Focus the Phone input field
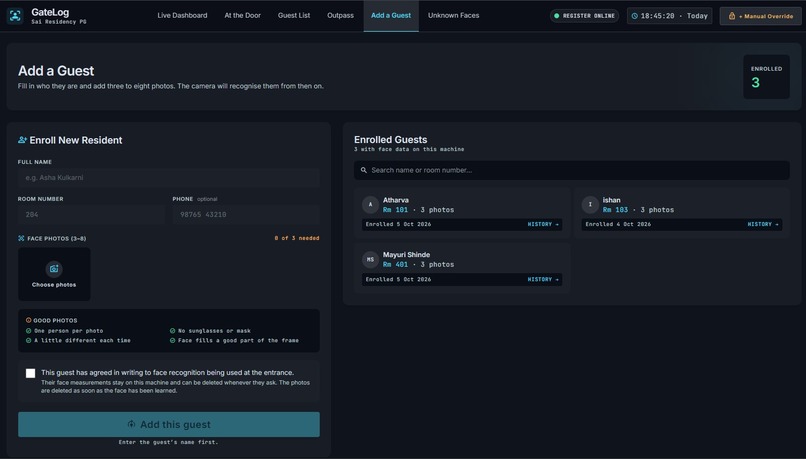Image resolution: width=806 pixels, height=459 pixels. pos(246,214)
